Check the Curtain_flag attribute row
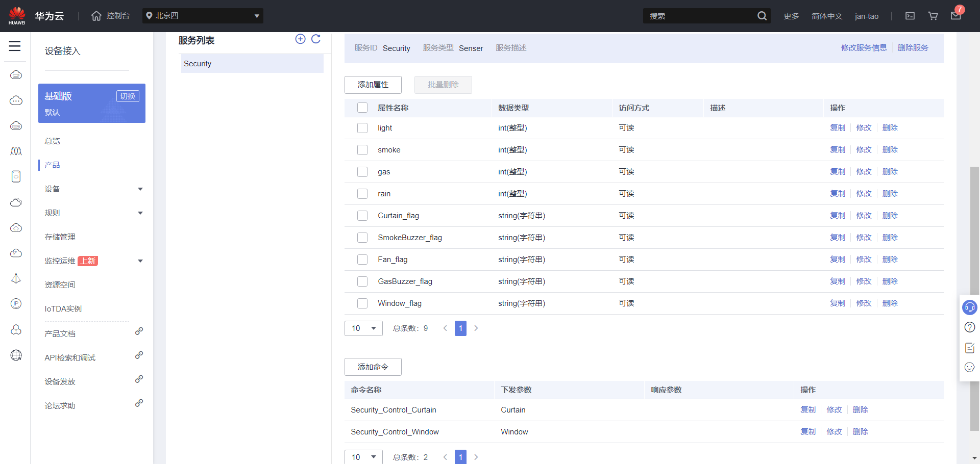Image resolution: width=980 pixels, height=464 pixels. pyautogui.click(x=362, y=216)
